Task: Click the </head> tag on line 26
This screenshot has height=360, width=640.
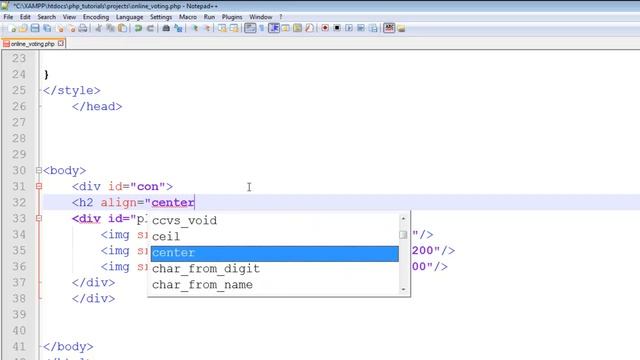Action: (x=97, y=107)
